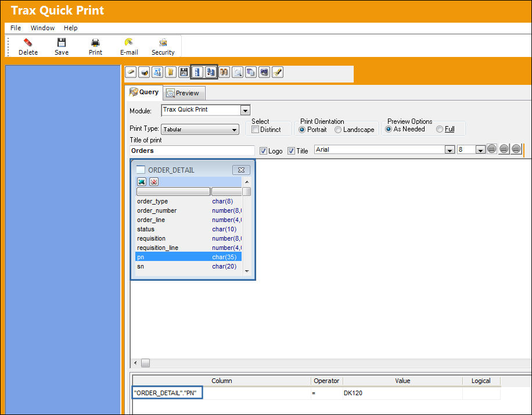Screen dimensions: 532x415
Task: Open the Security settings tool
Action: coord(163,46)
